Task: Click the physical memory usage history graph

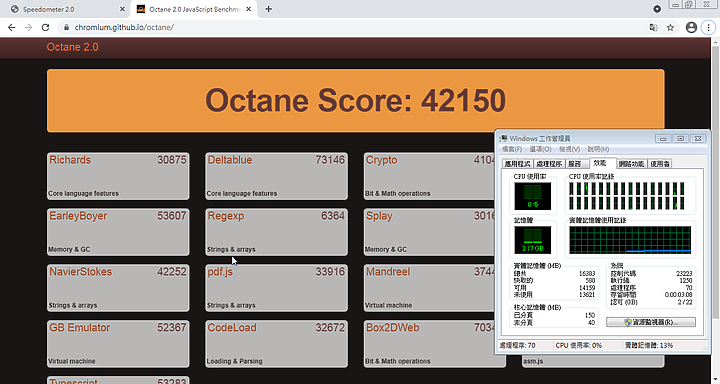Action: [630, 240]
